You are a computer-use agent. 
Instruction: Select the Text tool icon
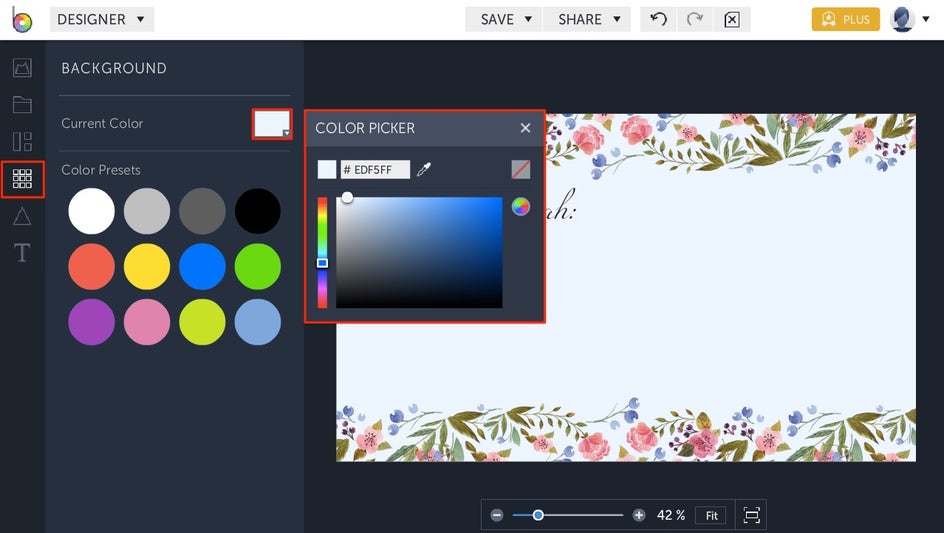coord(22,252)
